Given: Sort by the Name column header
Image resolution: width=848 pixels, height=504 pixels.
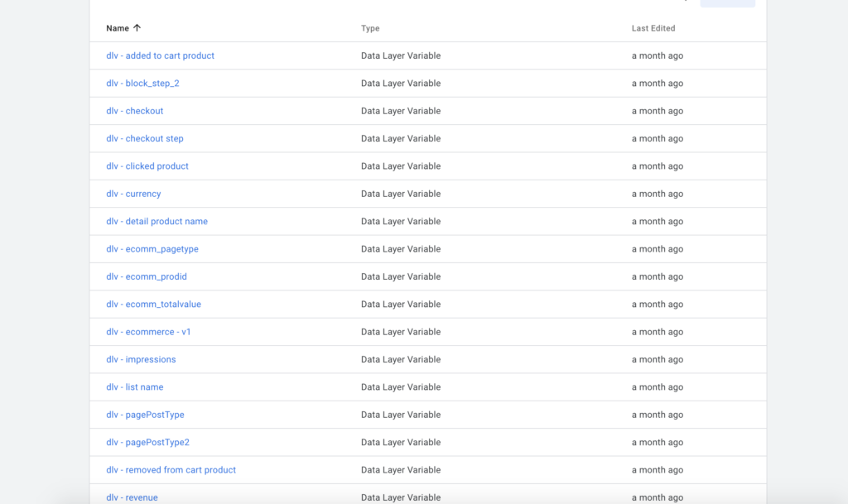Looking at the screenshot, I should click(x=118, y=28).
